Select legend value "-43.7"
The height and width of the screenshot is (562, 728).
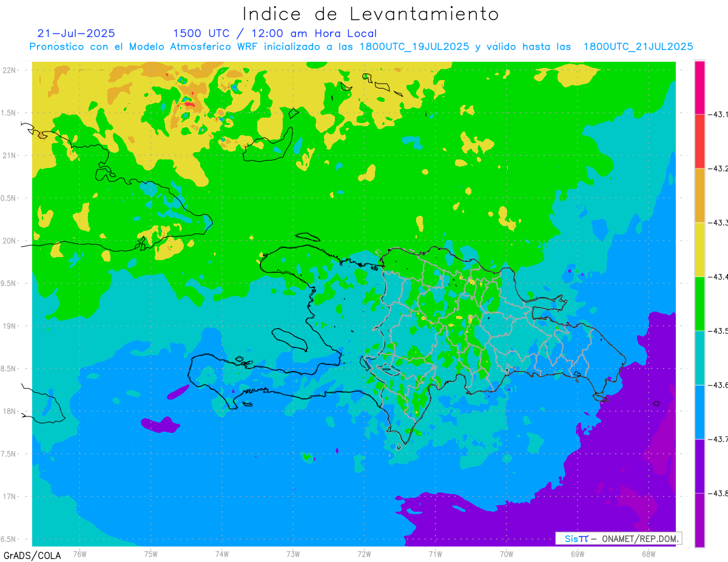(x=718, y=439)
